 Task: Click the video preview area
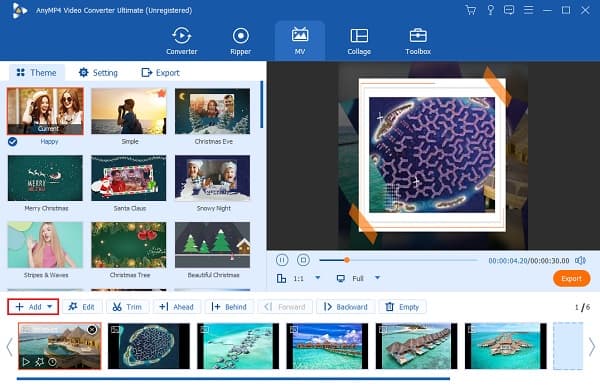(433, 155)
